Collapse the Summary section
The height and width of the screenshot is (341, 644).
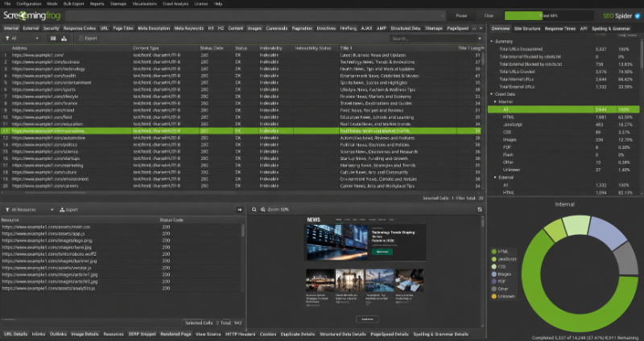[492, 42]
